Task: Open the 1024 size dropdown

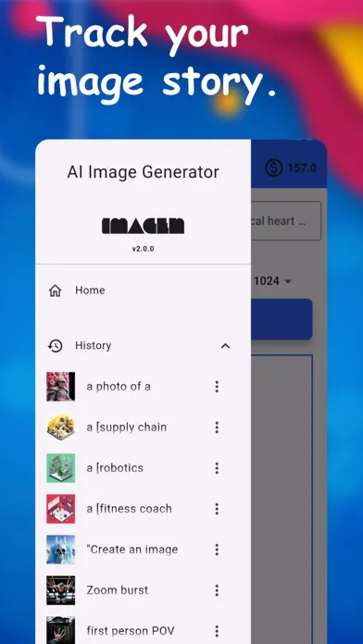Action: click(x=272, y=281)
